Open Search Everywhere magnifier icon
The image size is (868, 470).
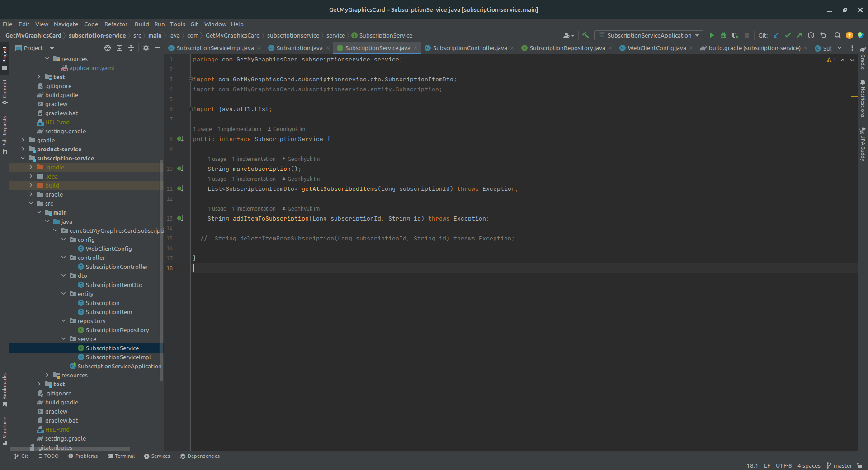click(837, 35)
